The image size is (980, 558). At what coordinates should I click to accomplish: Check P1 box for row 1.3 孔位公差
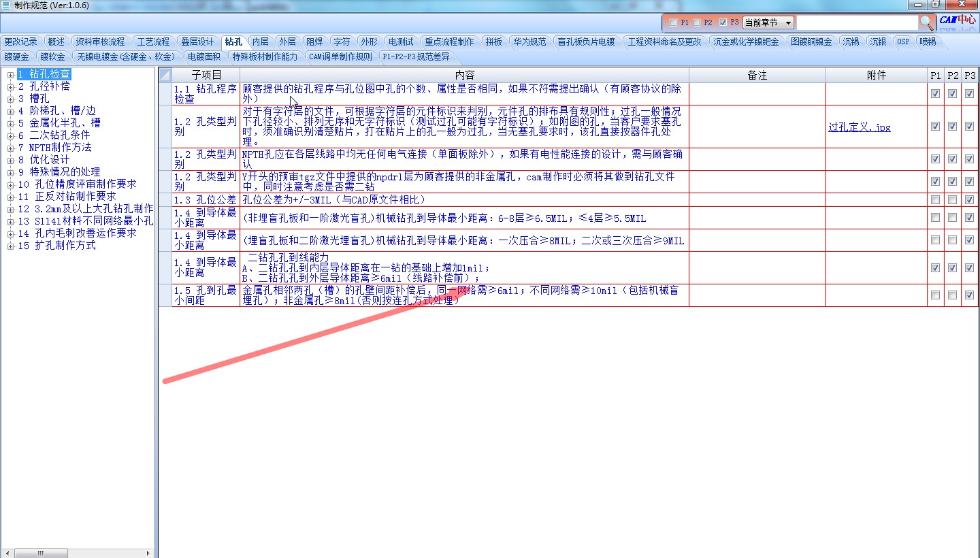(x=935, y=200)
